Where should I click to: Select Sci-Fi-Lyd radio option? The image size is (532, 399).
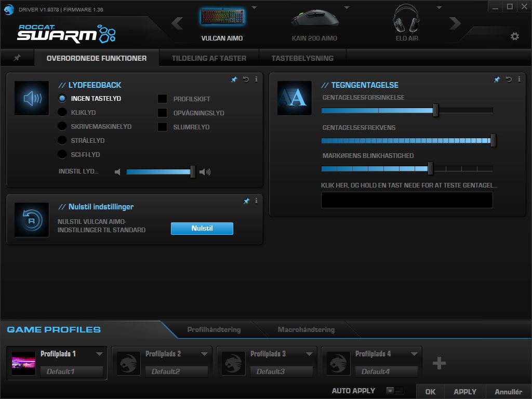(62, 154)
